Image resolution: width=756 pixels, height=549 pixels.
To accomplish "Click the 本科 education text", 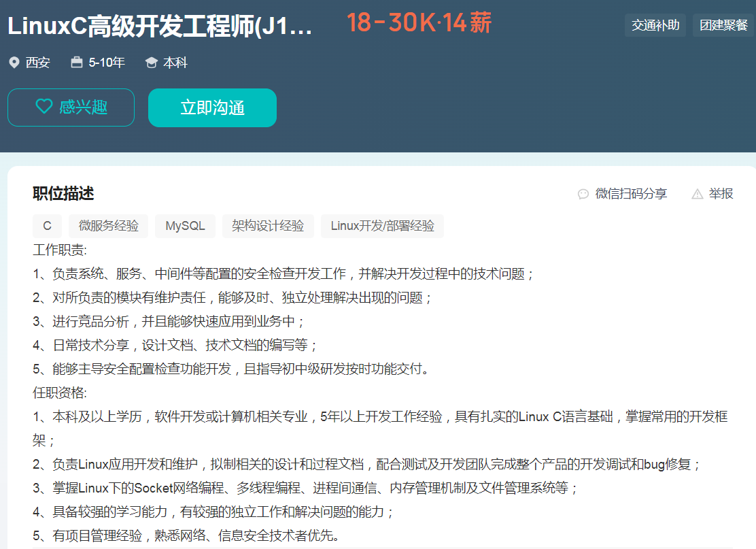I will coord(175,63).
